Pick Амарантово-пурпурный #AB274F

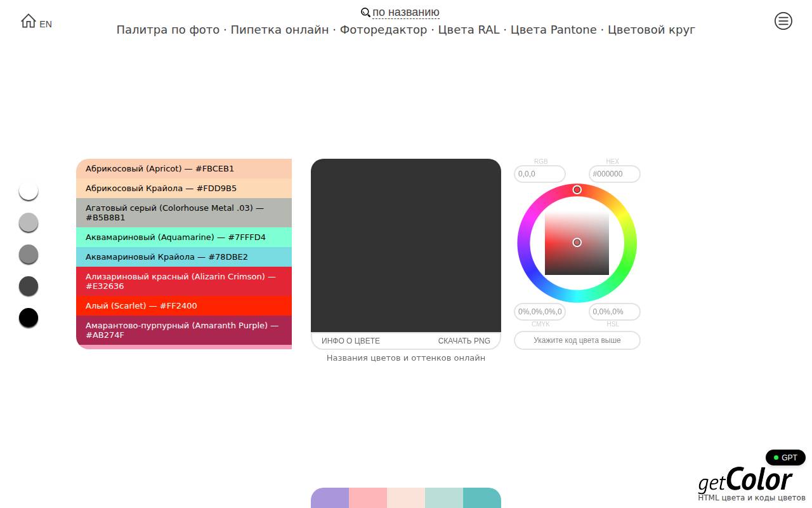(x=184, y=330)
